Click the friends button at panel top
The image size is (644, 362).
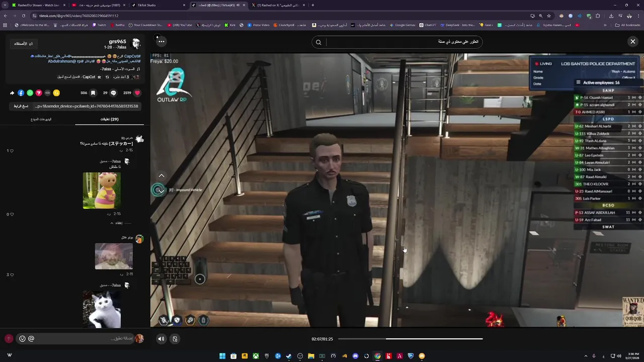point(24,44)
